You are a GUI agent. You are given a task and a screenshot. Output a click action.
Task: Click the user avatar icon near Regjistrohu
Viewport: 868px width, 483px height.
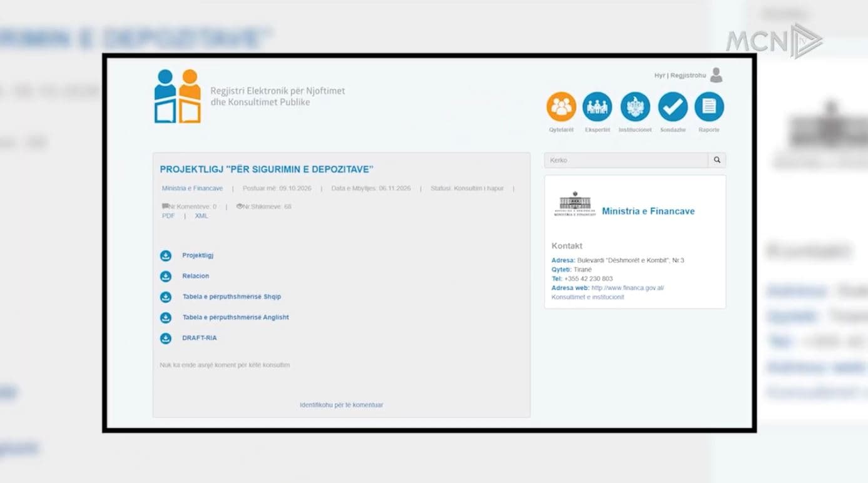click(x=717, y=75)
